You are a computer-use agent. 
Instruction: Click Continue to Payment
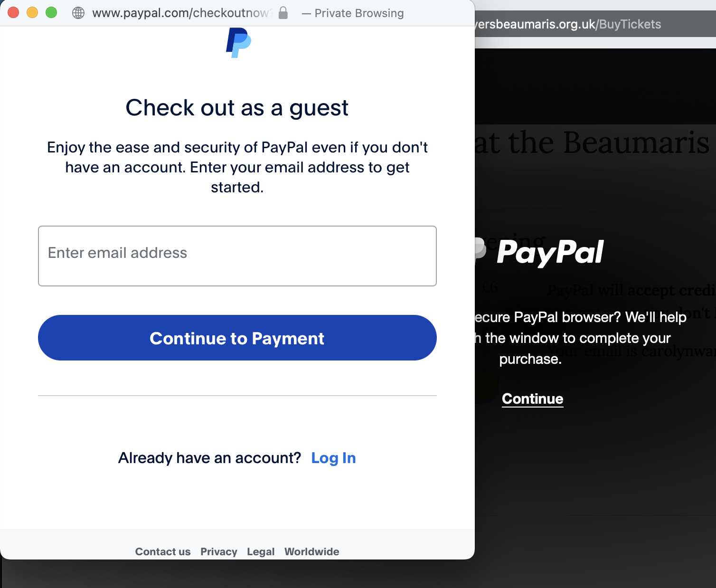(x=237, y=338)
